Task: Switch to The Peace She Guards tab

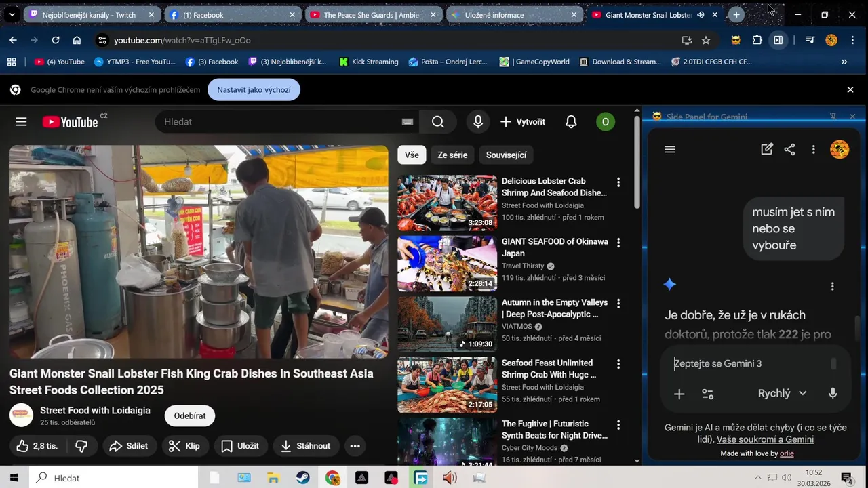Action: tap(373, 15)
